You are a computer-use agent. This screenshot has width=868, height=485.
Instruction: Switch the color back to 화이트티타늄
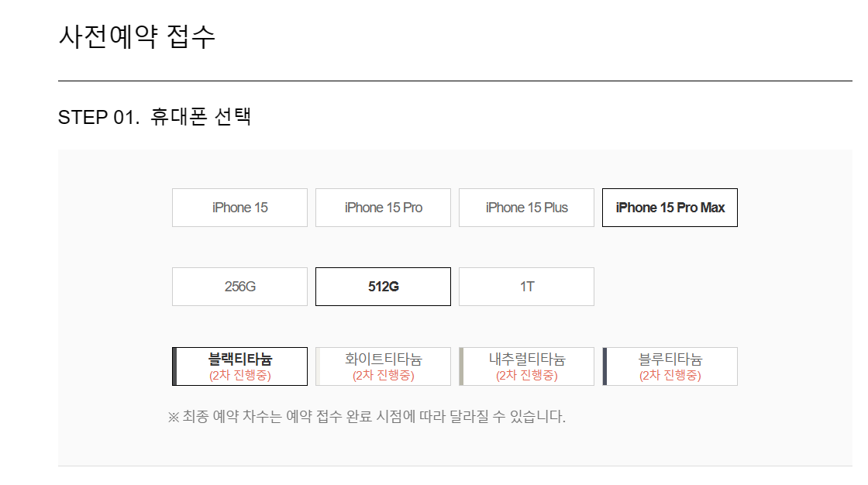(383, 366)
